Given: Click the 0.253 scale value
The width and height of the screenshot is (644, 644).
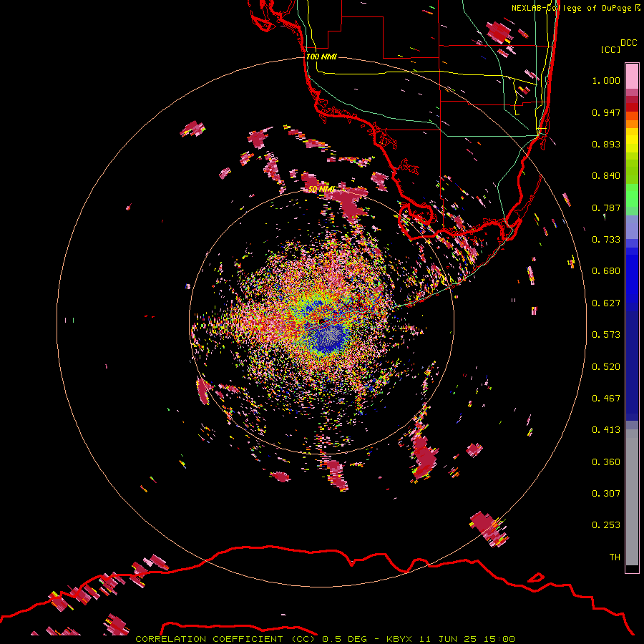Looking at the screenshot, I should pyautogui.click(x=606, y=525).
